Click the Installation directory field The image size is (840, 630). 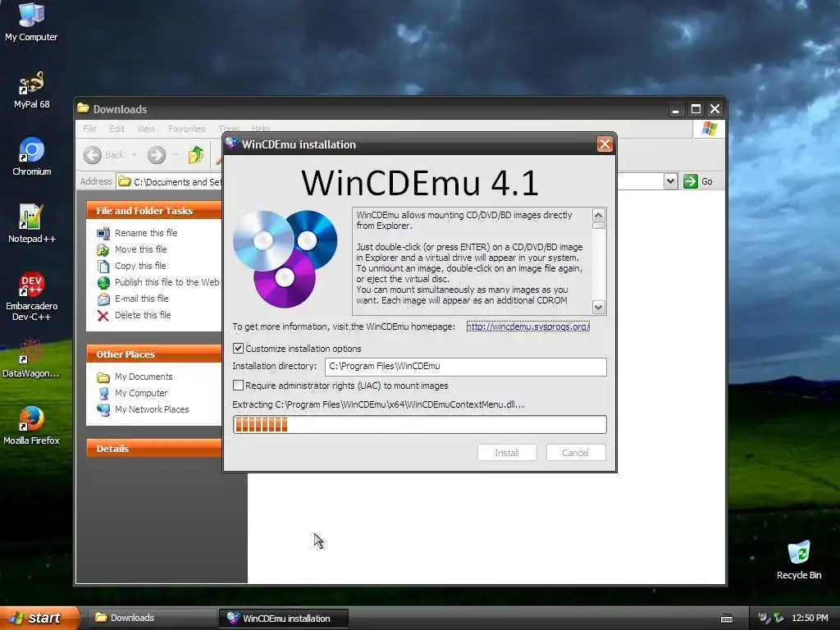click(x=466, y=367)
